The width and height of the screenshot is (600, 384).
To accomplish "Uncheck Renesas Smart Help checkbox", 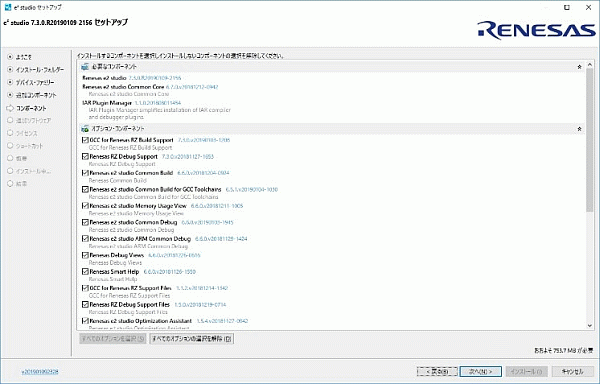I will (x=85, y=272).
